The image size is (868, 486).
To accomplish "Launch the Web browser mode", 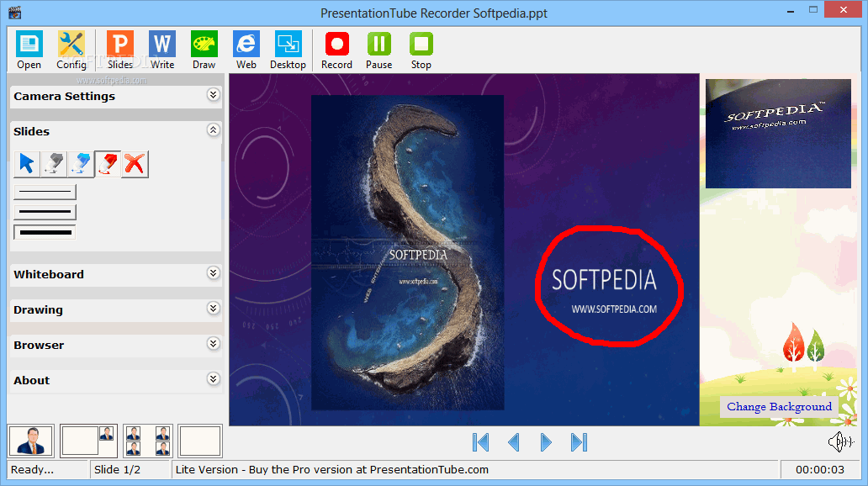I will pyautogui.click(x=246, y=50).
